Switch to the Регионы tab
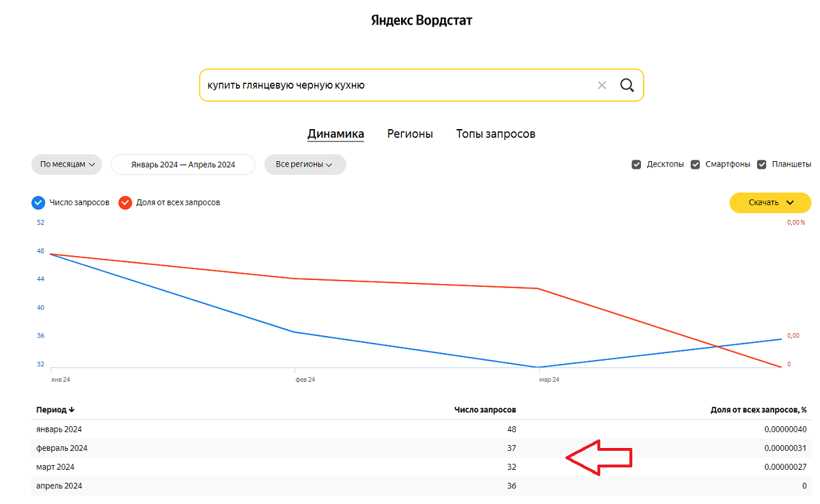 (x=410, y=134)
